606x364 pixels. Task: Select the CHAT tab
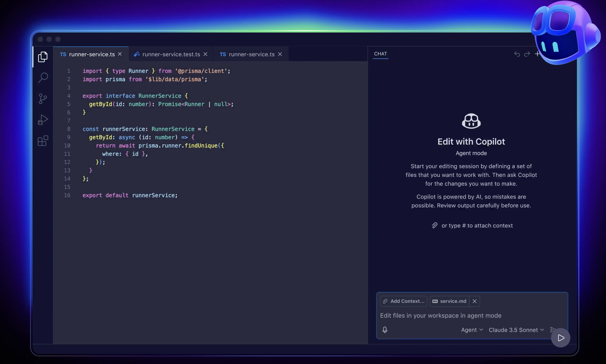[380, 54]
